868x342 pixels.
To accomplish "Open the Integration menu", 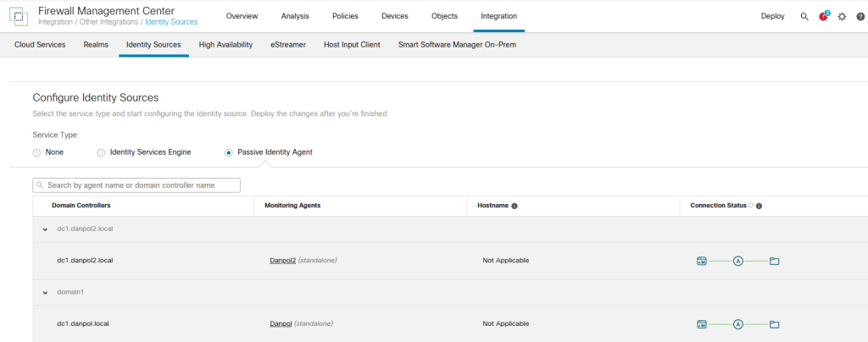I will click(x=498, y=16).
